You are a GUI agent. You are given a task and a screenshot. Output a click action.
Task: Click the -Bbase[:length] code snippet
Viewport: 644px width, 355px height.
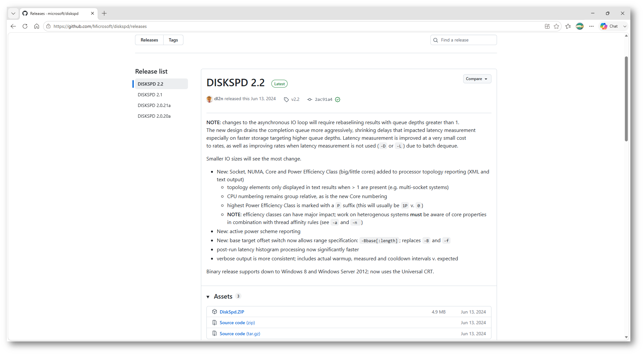tap(379, 241)
